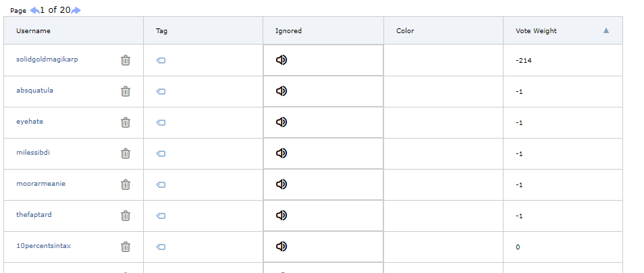Image resolution: width=644 pixels, height=273 pixels.
Task: Remove eyehate using the trash icon
Action: point(126,122)
